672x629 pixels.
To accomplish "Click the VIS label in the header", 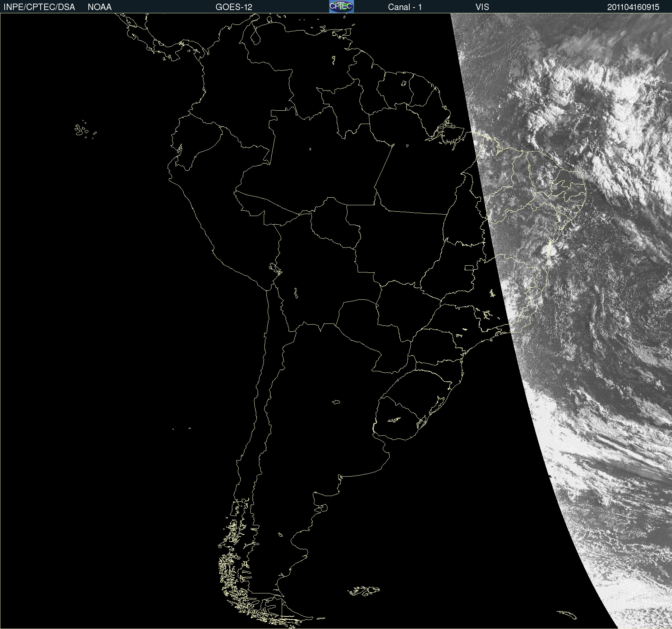I will [482, 7].
